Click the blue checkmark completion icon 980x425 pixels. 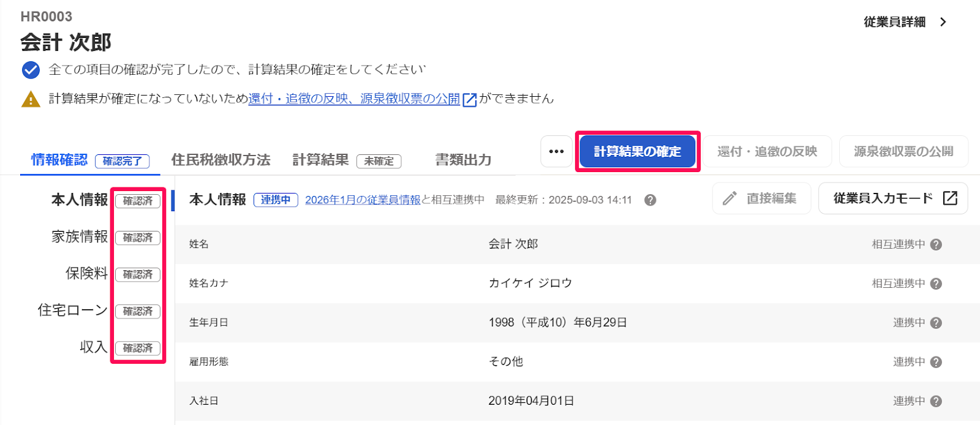click(31, 70)
